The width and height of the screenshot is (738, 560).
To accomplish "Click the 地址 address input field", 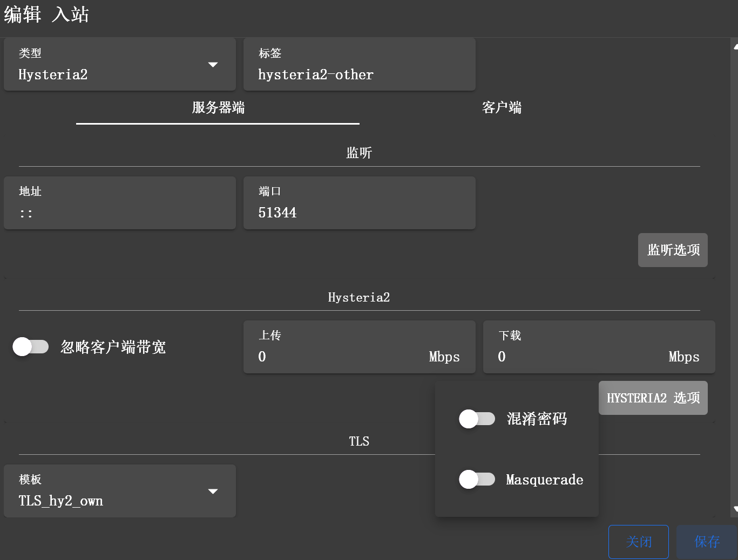I will 120,213.
